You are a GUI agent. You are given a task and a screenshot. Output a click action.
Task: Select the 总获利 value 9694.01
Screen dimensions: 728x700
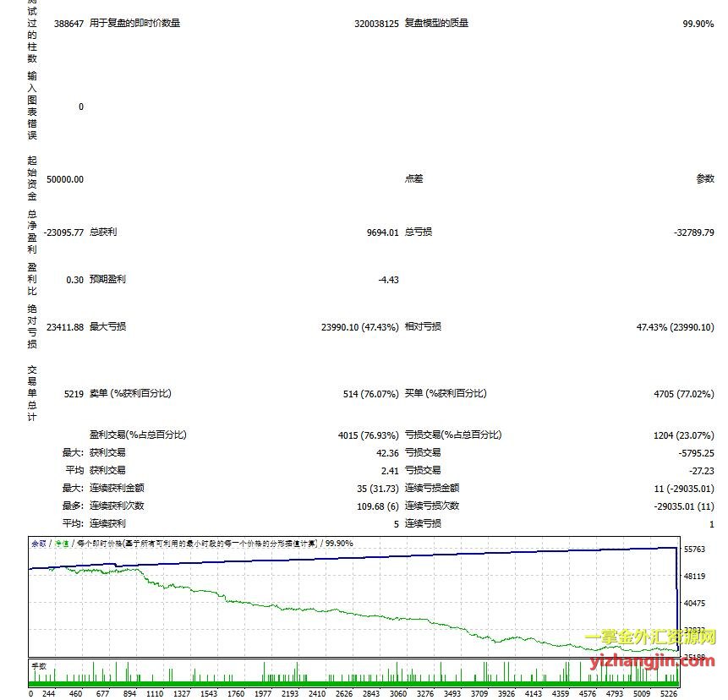tap(382, 232)
